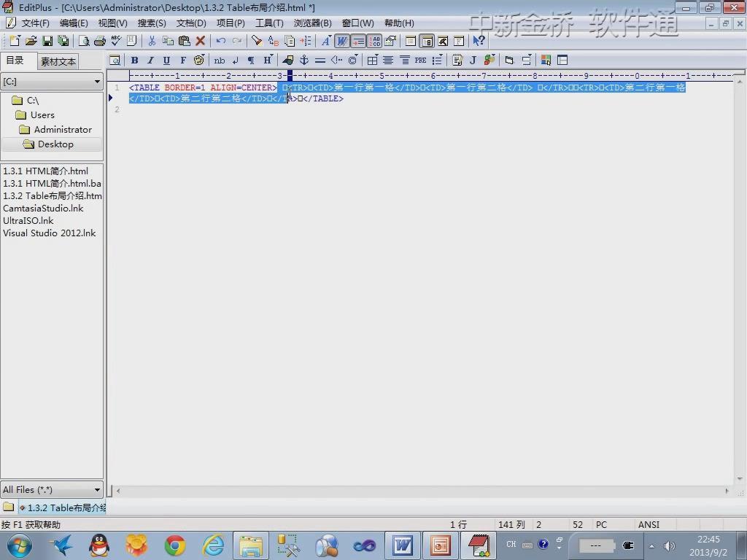Click the Open file folder icon
747x560 pixels.
tap(31, 41)
